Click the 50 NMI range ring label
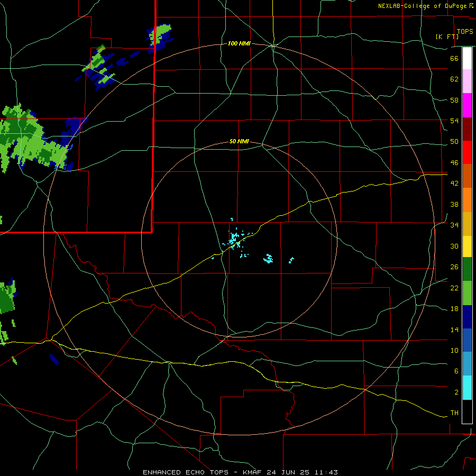Screen dimensions: 476x476 pos(239,141)
